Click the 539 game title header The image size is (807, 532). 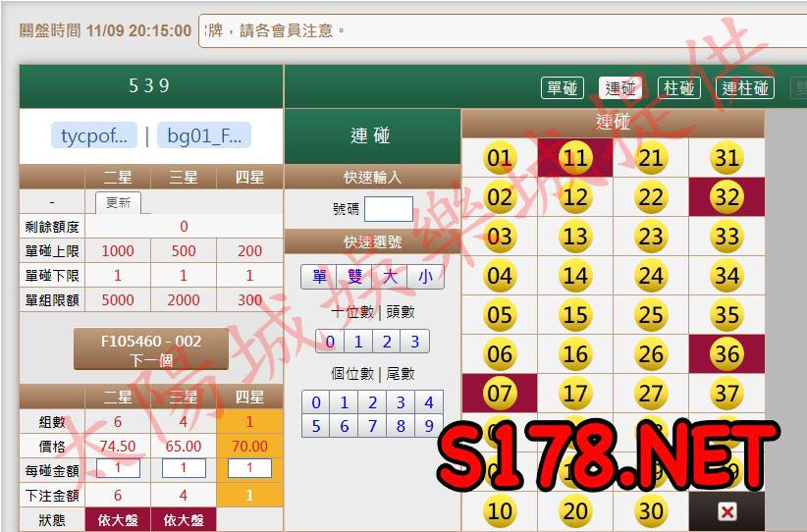click(151, 86)
